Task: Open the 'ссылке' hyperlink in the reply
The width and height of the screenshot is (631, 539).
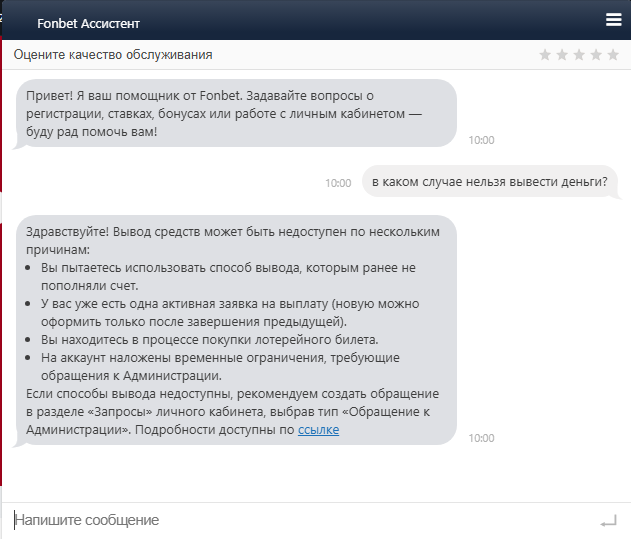Action: pos(318,430)
